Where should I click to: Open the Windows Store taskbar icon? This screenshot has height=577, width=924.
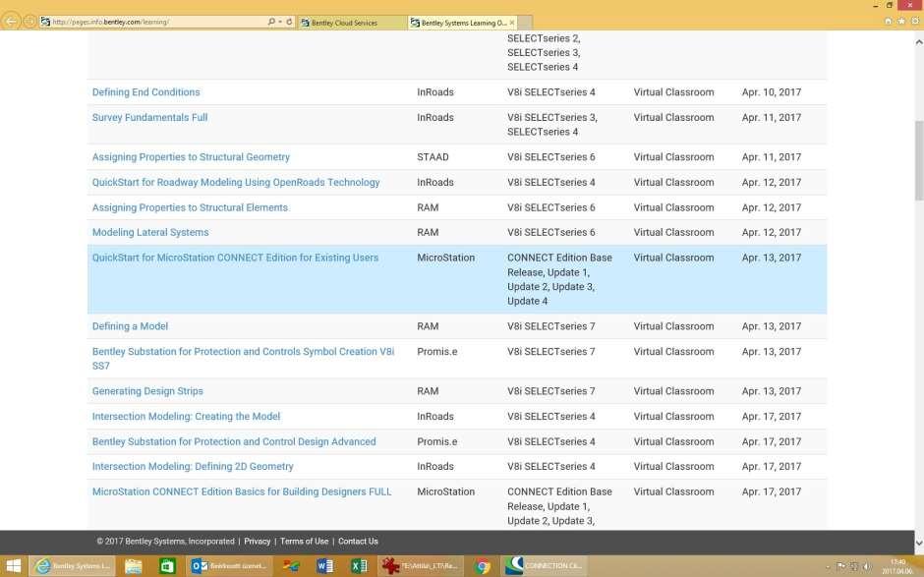tap(167, 566)
